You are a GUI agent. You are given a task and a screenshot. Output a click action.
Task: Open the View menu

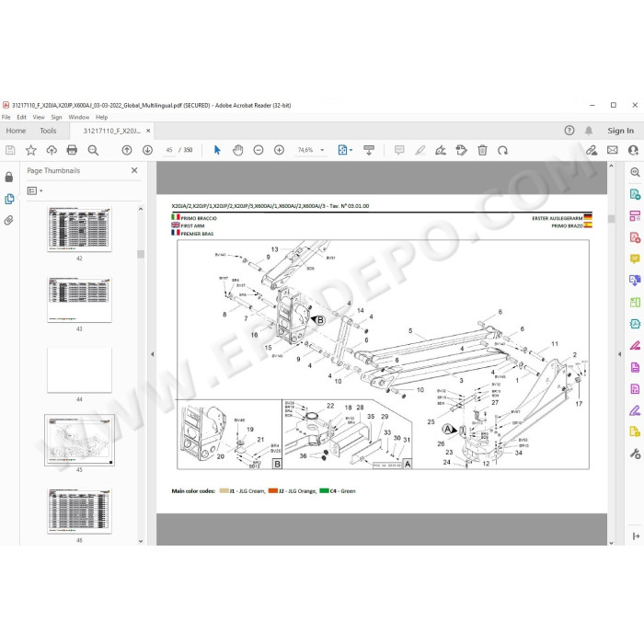(x=39, y=117)
